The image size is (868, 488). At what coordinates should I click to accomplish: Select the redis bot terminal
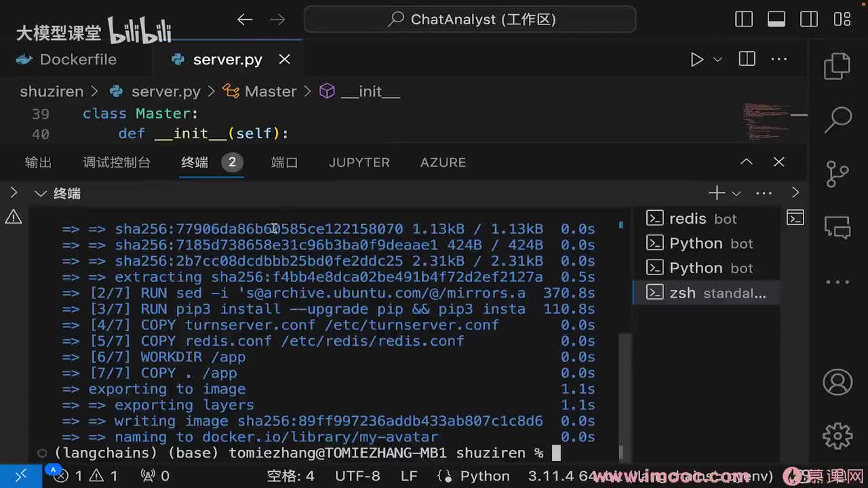tap(706, 218)
